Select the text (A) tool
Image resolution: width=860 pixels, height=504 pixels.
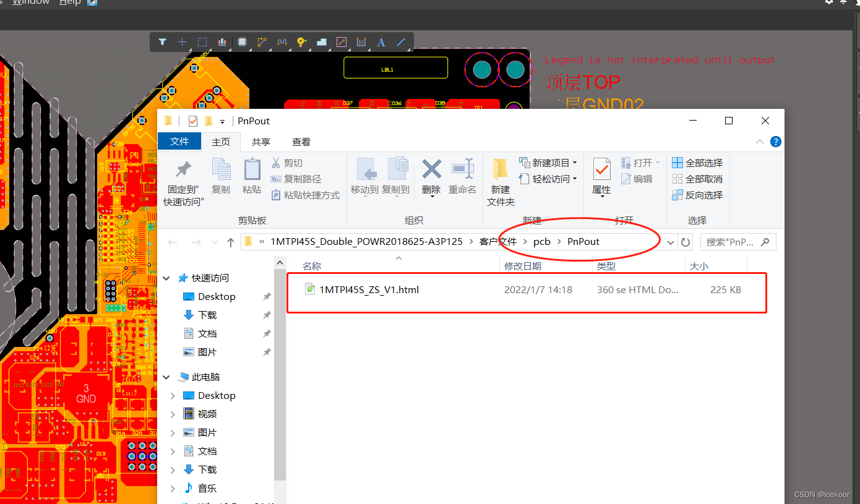pos(381,42)
